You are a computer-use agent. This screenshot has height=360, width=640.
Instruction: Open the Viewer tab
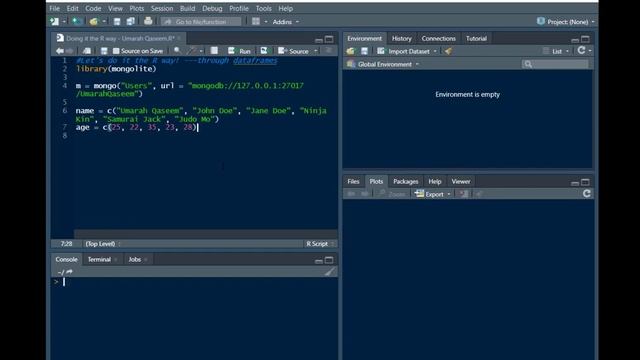click(x=461, y=181)
